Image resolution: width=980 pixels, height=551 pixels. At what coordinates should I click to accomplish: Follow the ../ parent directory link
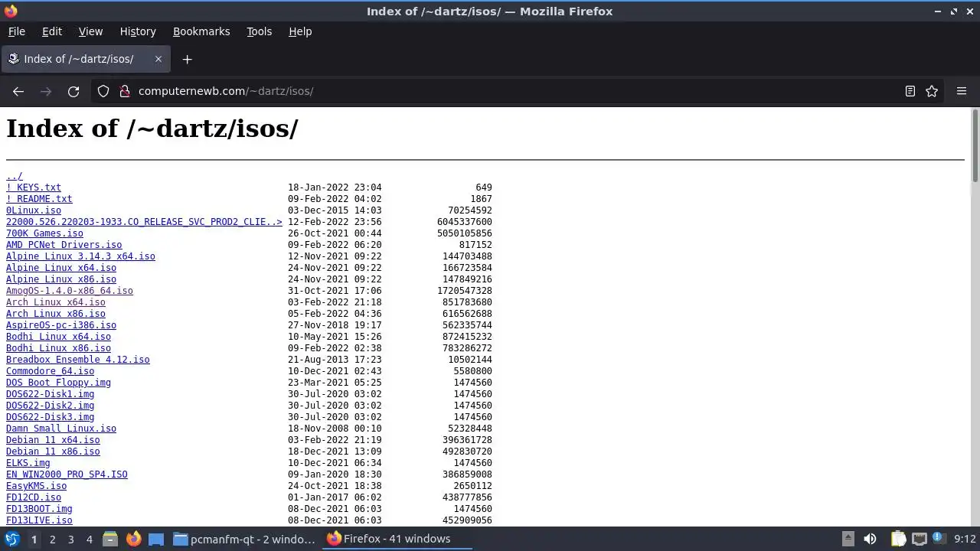click(x=15, y=176)
